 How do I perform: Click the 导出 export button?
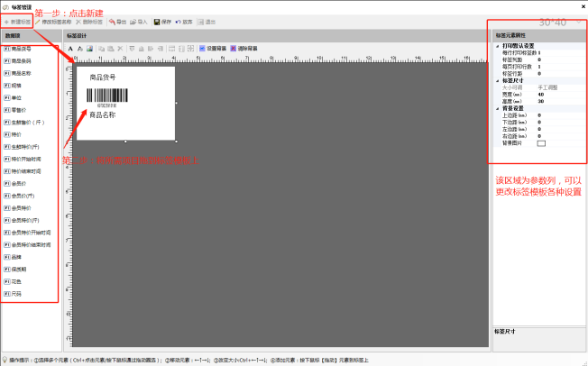[118, 23]
